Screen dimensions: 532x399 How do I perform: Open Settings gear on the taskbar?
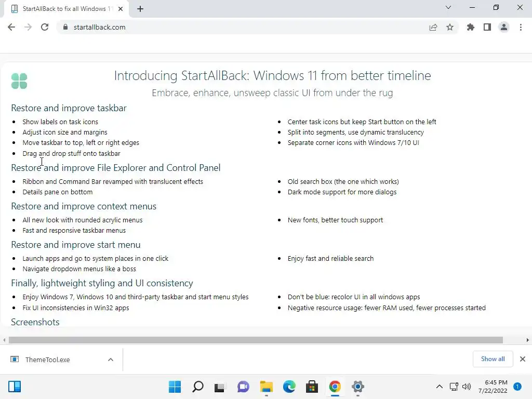click(357, 387)
